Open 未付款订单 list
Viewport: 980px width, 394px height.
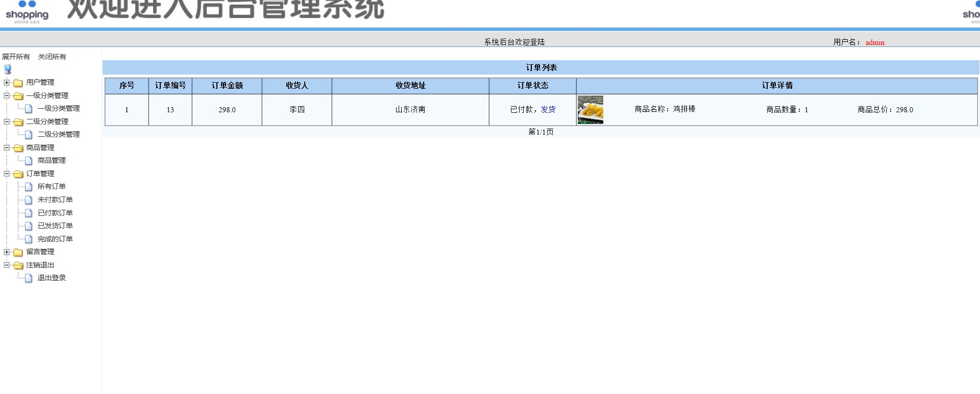pos(55,200)
